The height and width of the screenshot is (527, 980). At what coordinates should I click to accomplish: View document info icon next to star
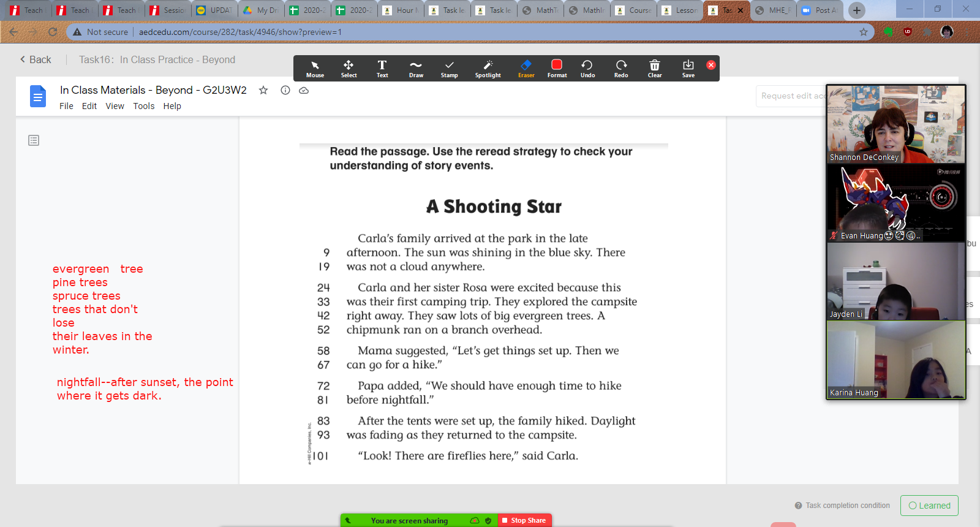click(285, 90)
